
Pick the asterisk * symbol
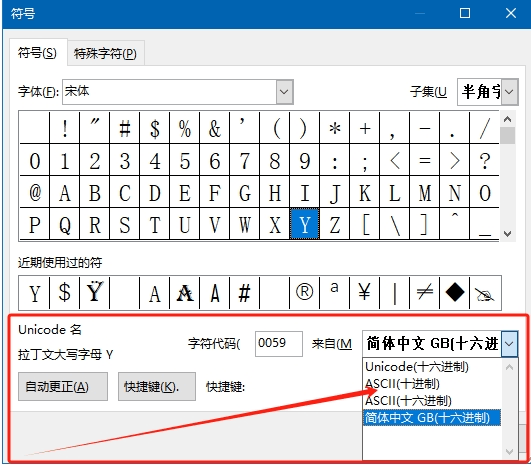[x=335, y=128]
